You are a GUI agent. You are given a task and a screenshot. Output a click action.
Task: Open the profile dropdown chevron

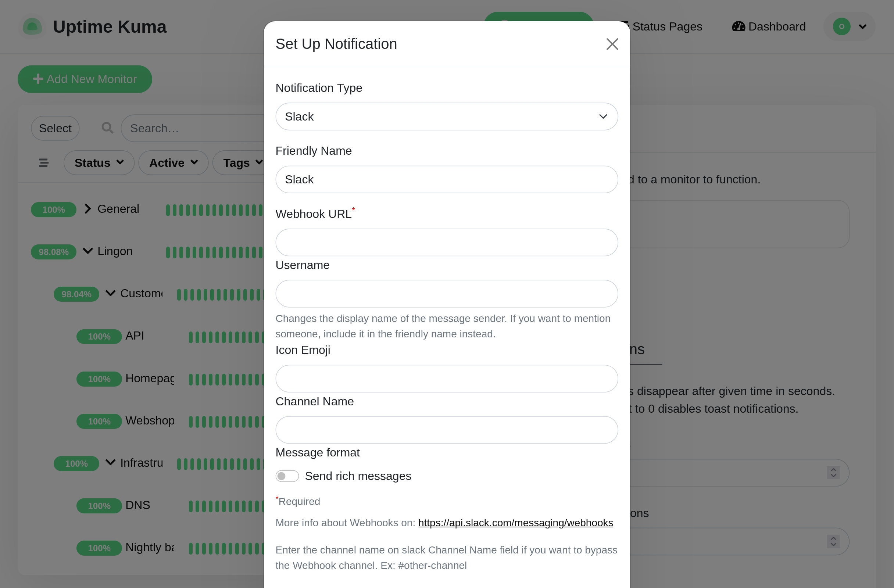tap(862, 27)
